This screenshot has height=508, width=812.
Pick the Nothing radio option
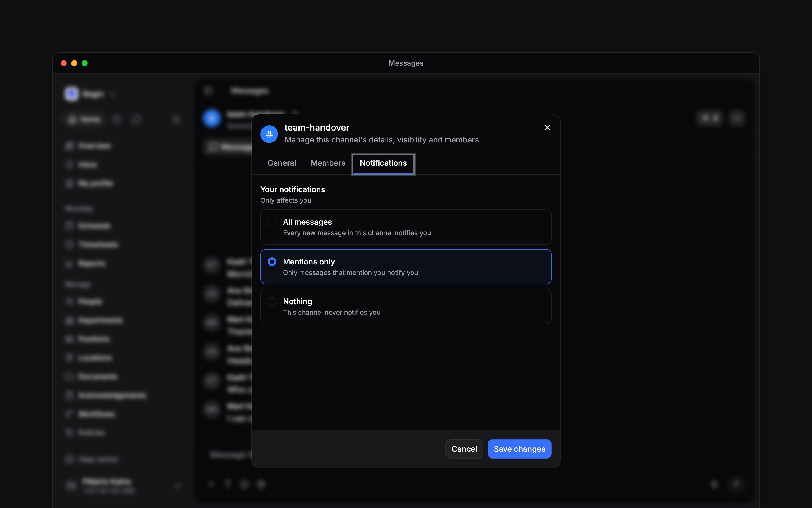click(x=272, y=301)
